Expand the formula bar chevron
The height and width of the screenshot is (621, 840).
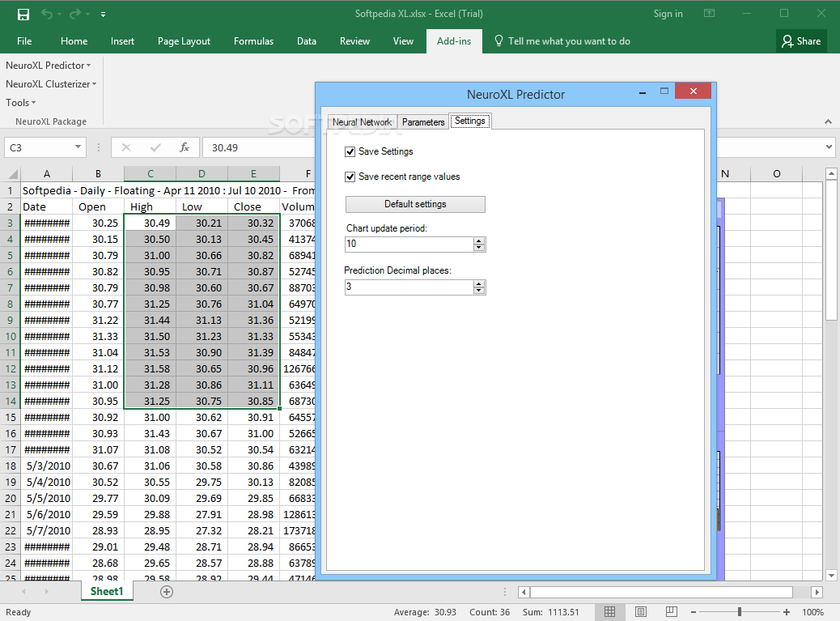pos(829,147)
